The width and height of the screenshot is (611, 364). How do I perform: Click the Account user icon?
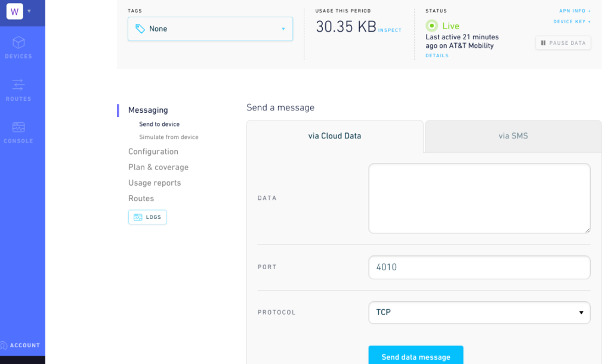pyautogui.click(x=4, y=346)
